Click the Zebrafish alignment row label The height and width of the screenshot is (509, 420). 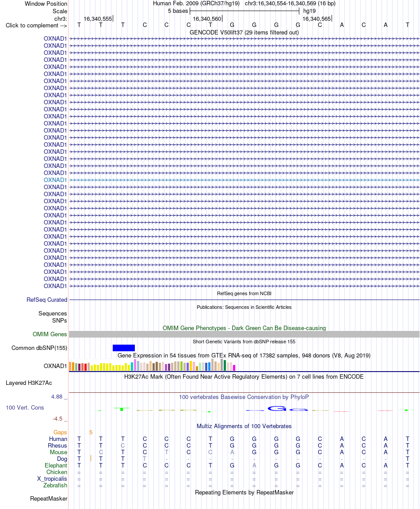point(55,485)
